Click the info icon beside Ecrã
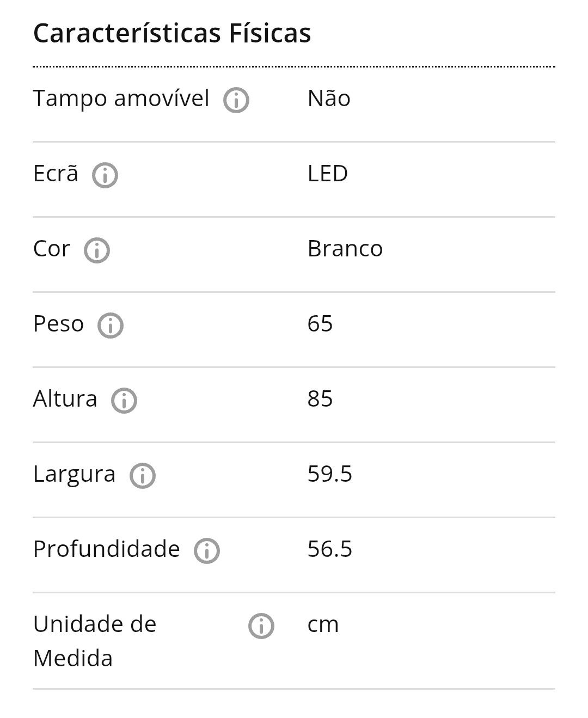 [105, 175]
